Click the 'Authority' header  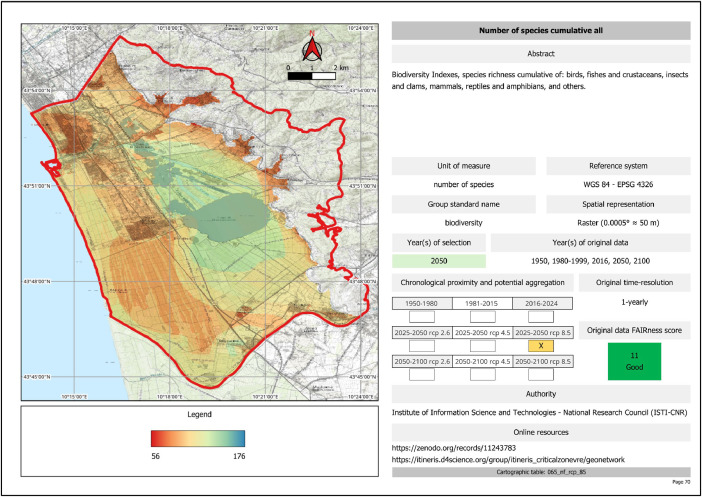click(541, 394)
